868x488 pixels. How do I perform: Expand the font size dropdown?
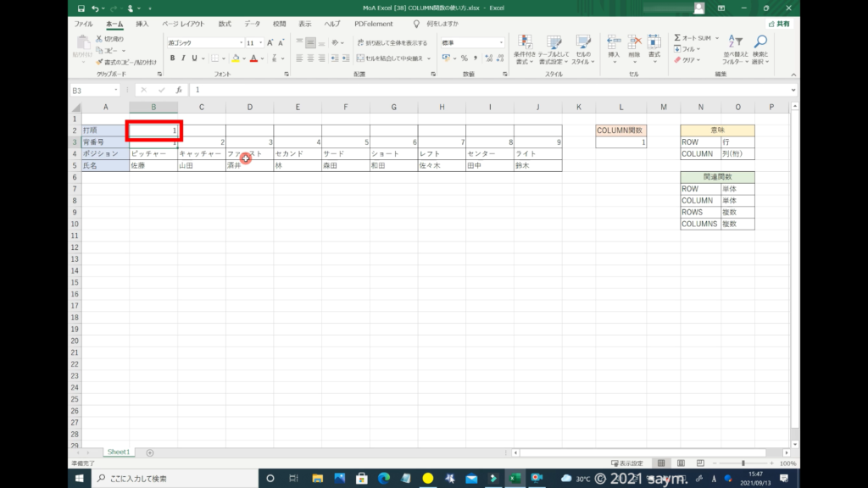[x=261, y=42]
